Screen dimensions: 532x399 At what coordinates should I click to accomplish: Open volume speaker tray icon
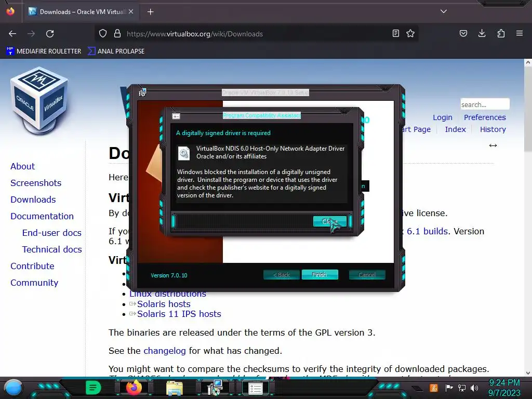point(474,388)
